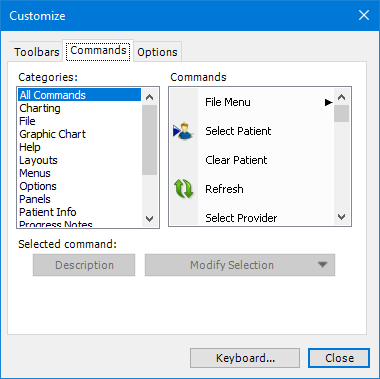
Task: Choose the Charting category
Action: coord(80,108)
